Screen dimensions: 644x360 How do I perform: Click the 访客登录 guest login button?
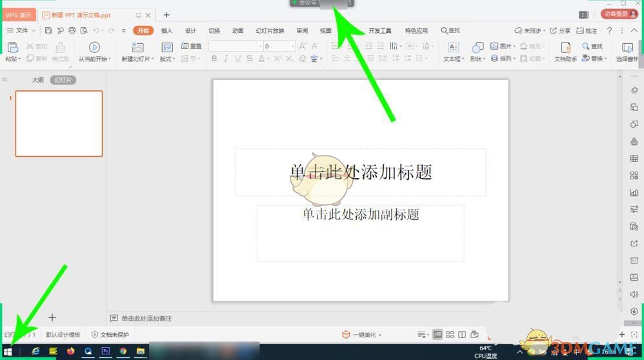[x=619, y=14]
